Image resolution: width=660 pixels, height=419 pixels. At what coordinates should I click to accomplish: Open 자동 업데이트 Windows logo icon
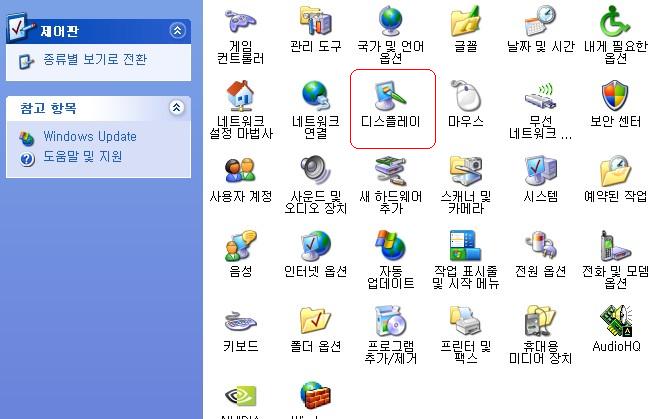point(391,245)
